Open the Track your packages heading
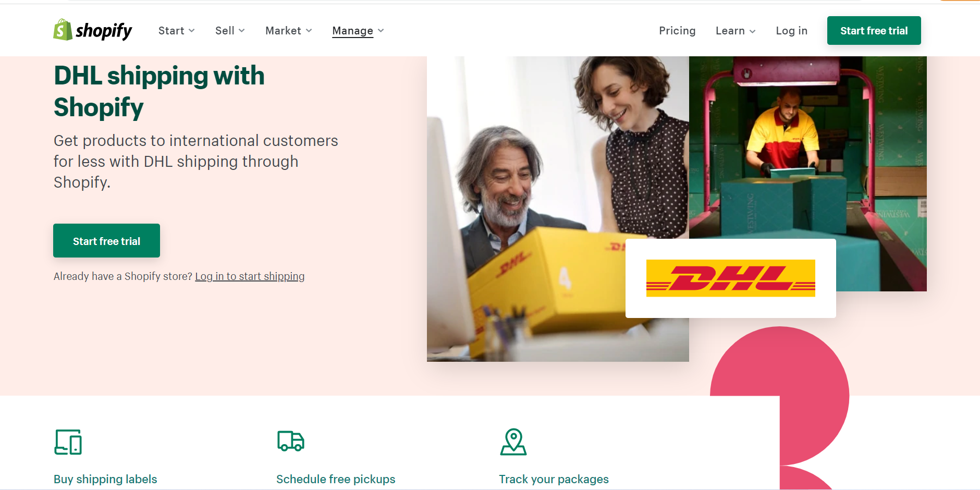 554,479
